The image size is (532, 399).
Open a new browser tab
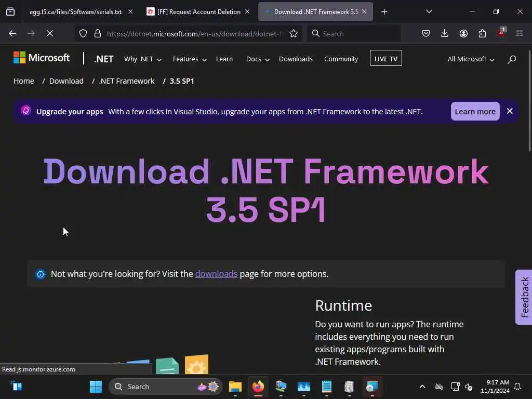(384, 12)
